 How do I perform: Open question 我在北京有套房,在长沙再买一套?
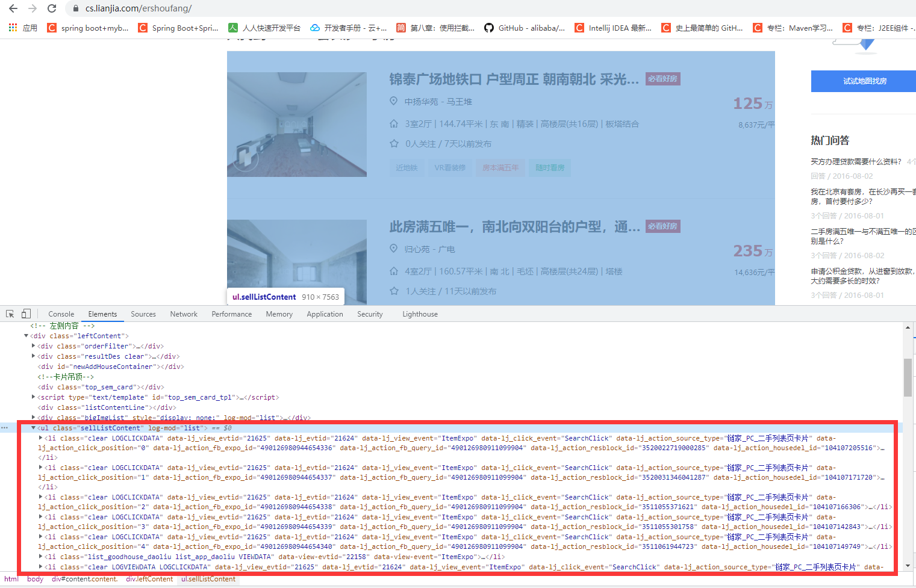pos(863,196)
